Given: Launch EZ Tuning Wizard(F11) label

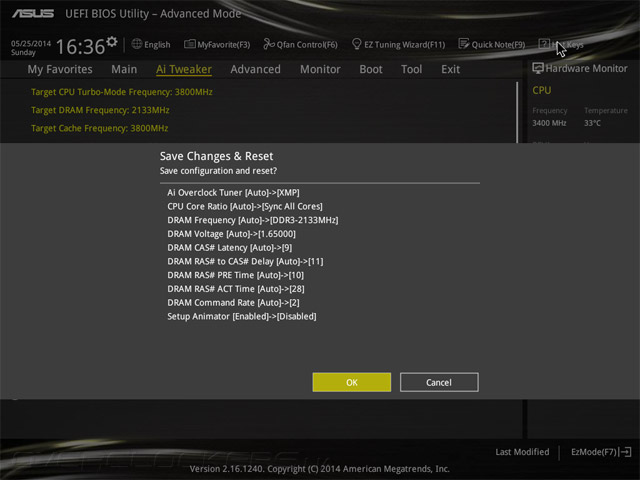Looking at the screenshot, I should pos(404,44).
